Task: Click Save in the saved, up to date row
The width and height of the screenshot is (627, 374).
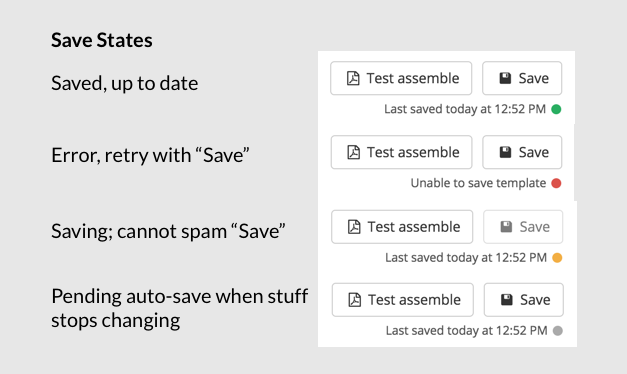Action: [x=522, y=78]
